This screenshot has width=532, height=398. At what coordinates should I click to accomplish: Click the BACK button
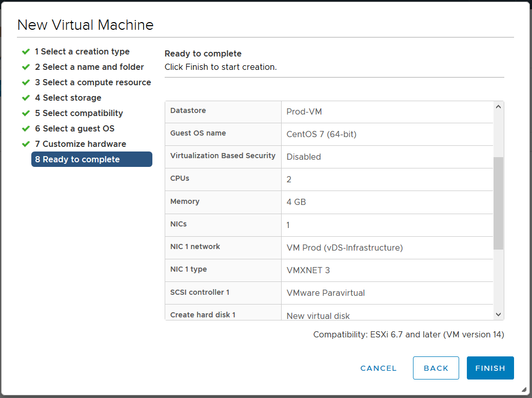click(x=436, y=368)
